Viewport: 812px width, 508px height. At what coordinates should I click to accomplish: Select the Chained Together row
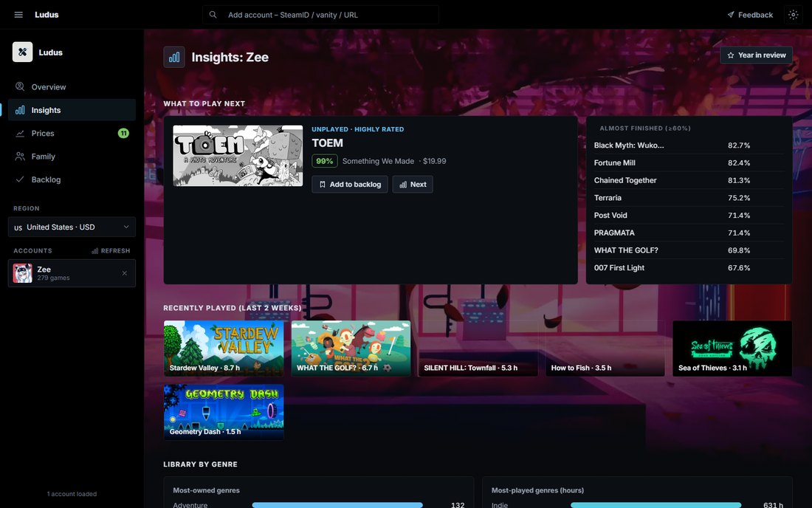[x=689, y=180]
